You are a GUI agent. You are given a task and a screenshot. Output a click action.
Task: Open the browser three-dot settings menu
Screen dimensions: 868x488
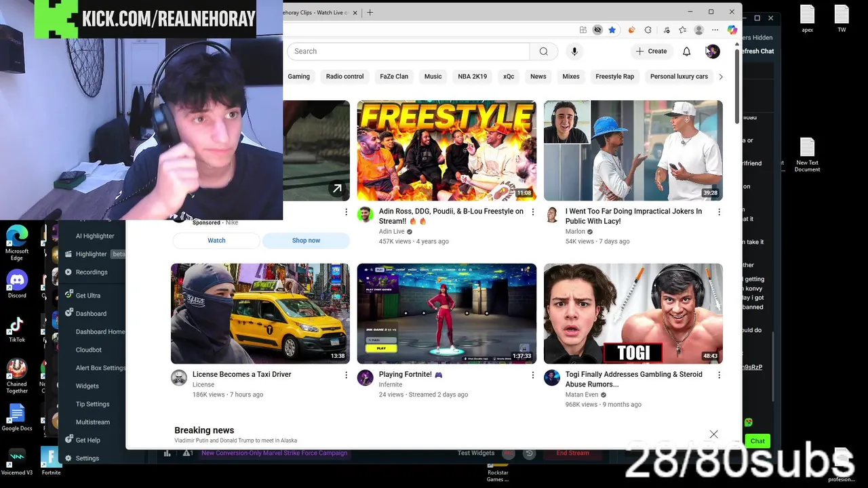point(715,30)
